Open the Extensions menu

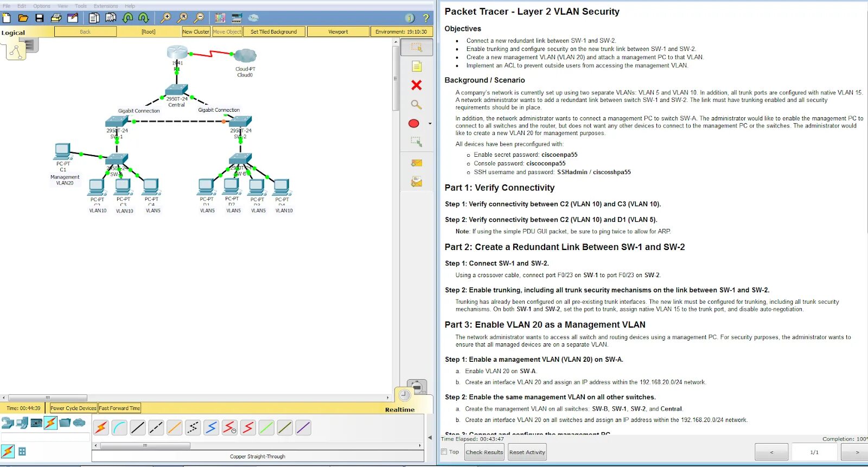click(x=106, y=6)
